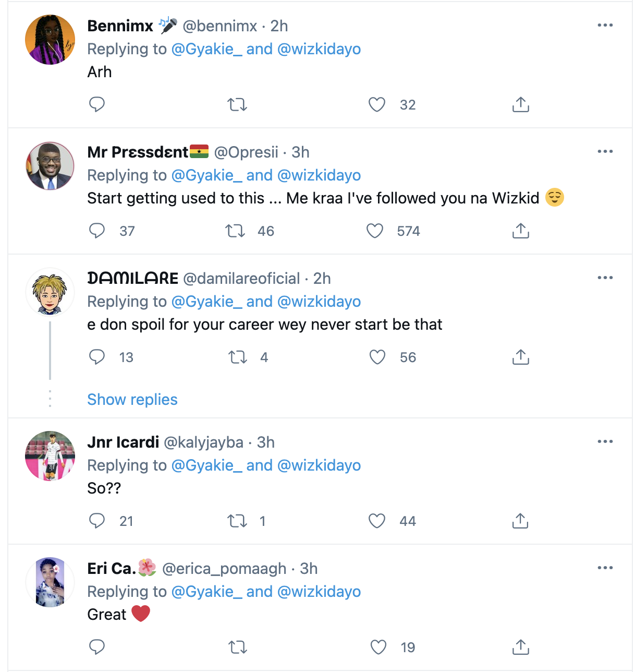Image resolution: width=635 pixels, height=672 pixels.
Task: Reply to DAMILARE's tweet with 13 replies
Action: pos(97,357)
